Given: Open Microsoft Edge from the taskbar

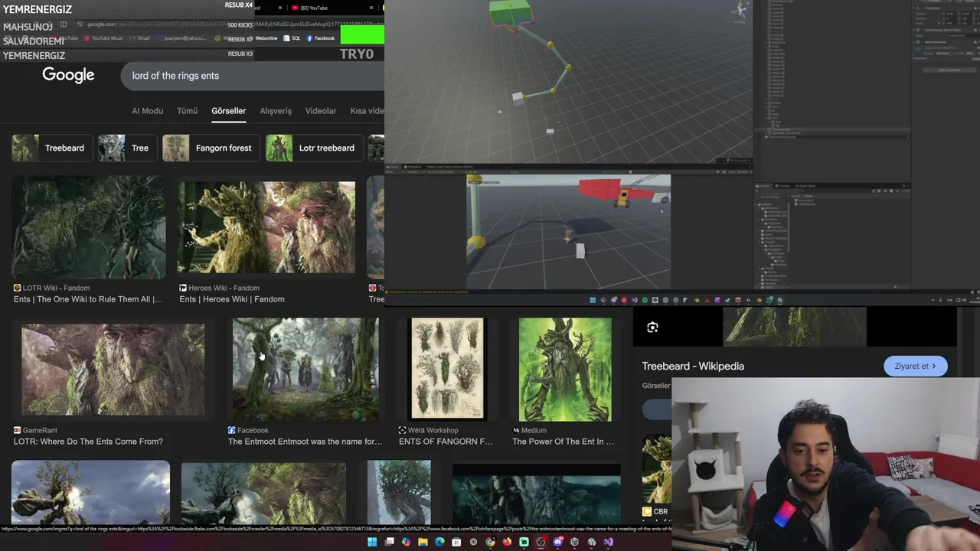Looking at the screenshot, I should tap(439, 542).
